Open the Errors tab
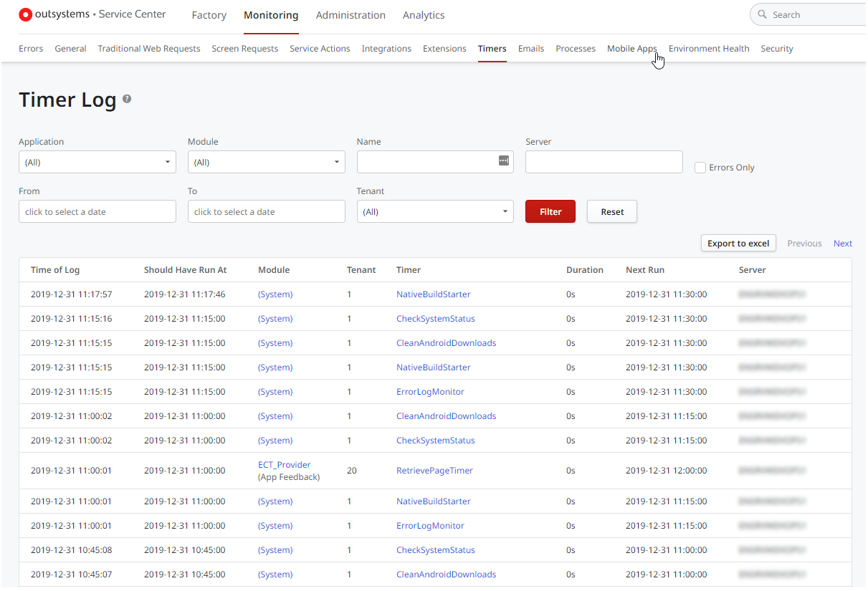Image resolution: width=868 pixels, height=591 pixels. (x=31, y=49)
